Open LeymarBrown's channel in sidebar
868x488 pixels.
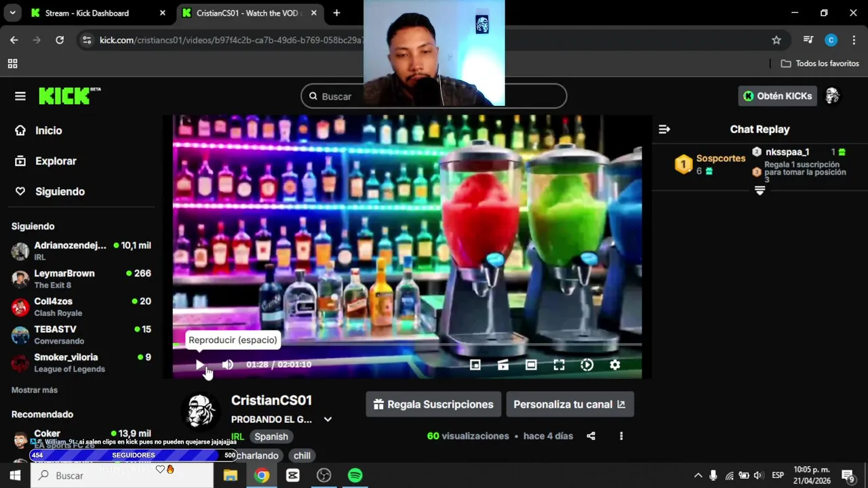pyautogui.click(x=81, y=279)
